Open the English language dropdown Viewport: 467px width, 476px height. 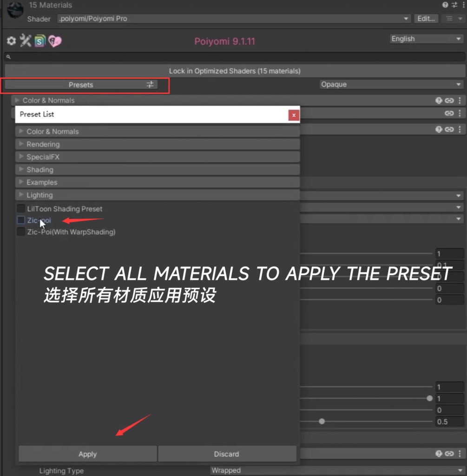[x=425, y=39]
